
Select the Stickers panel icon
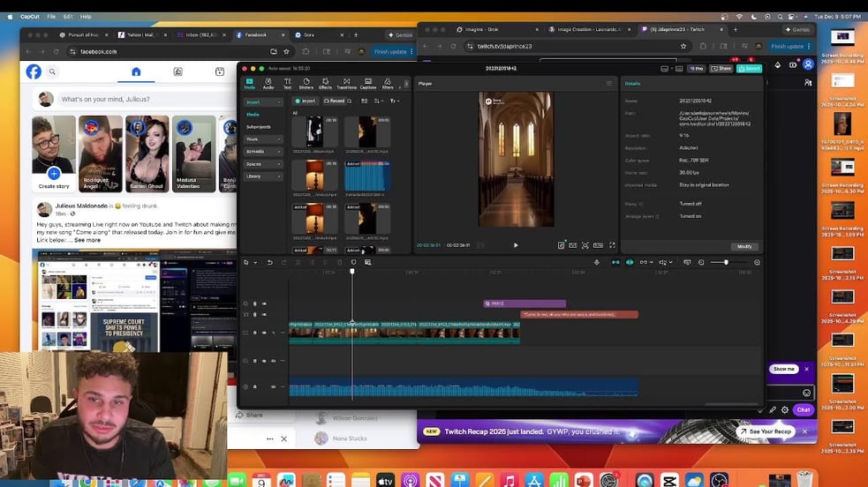click(x=306, y=83)
